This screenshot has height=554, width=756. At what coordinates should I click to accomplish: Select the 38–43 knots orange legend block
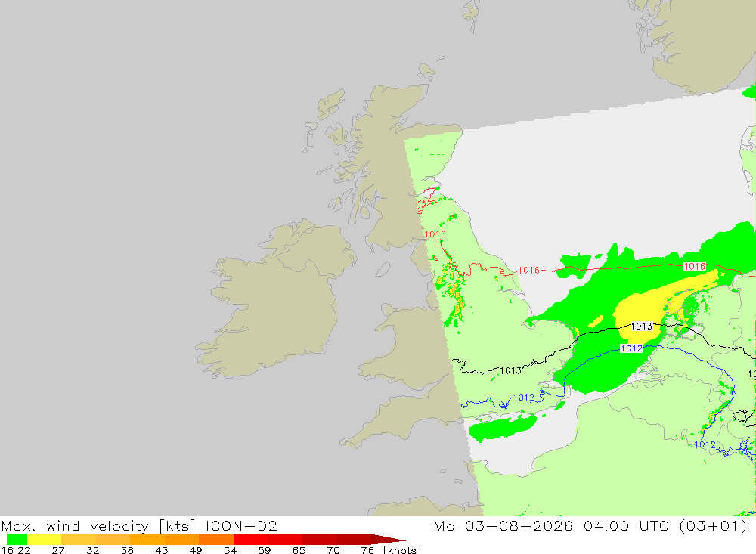147,539
